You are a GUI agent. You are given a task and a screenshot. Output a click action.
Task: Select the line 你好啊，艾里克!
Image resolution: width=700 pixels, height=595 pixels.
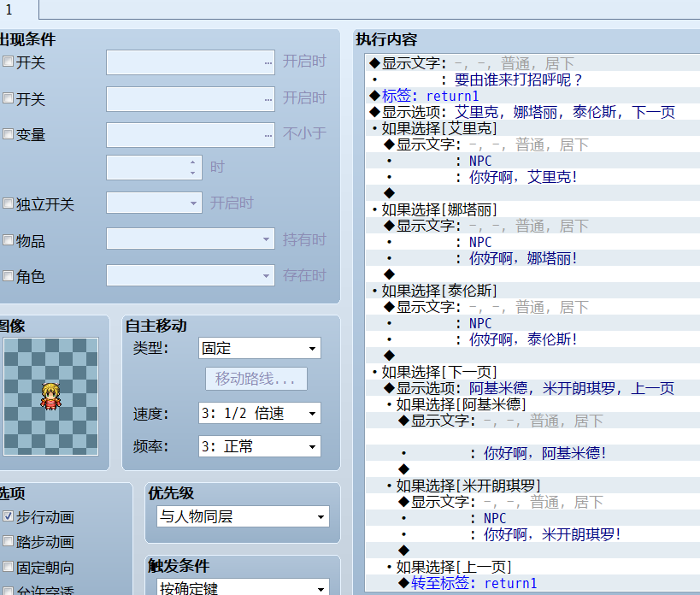532,177
